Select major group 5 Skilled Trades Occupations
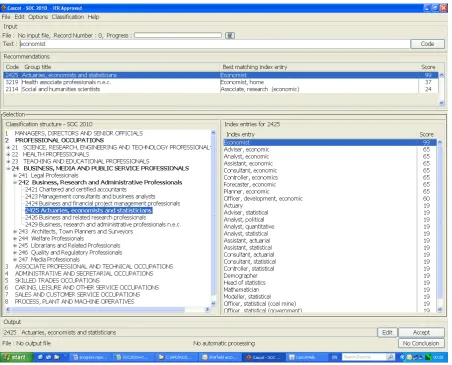This screenshot has width=452, height=365. tap(52, 280)
